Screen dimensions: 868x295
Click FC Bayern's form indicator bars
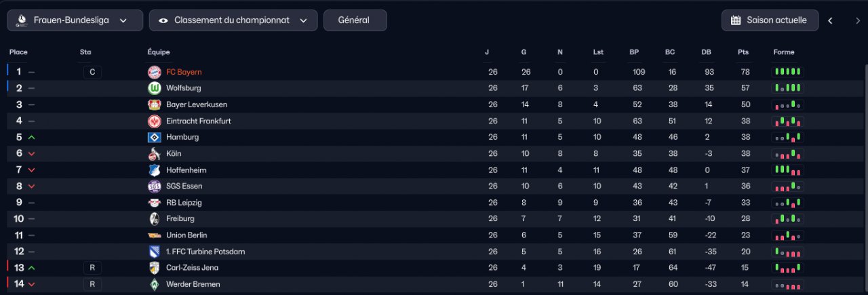(x=788, y=72)
